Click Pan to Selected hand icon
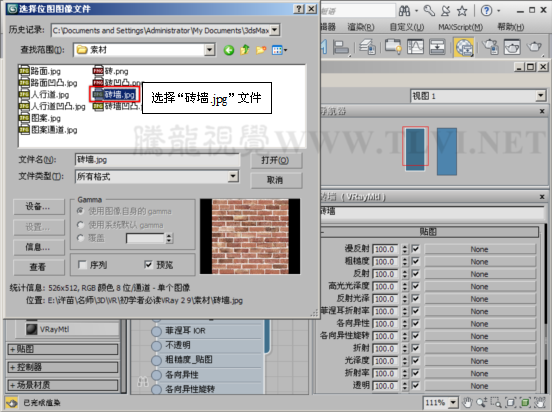552x412 pixels. coord(540,402)
